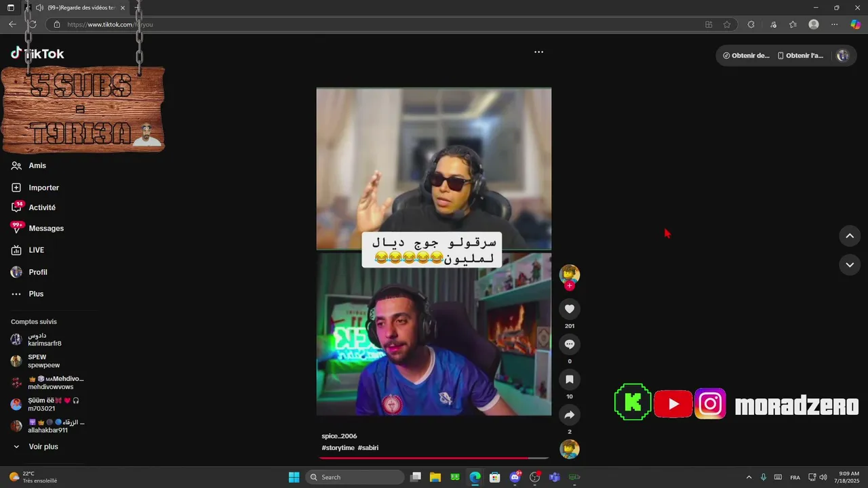Image resolution: width=868 pixels, height=488 pixels.
Task: Go to previous video with up chevron
Action: [850, 236]
